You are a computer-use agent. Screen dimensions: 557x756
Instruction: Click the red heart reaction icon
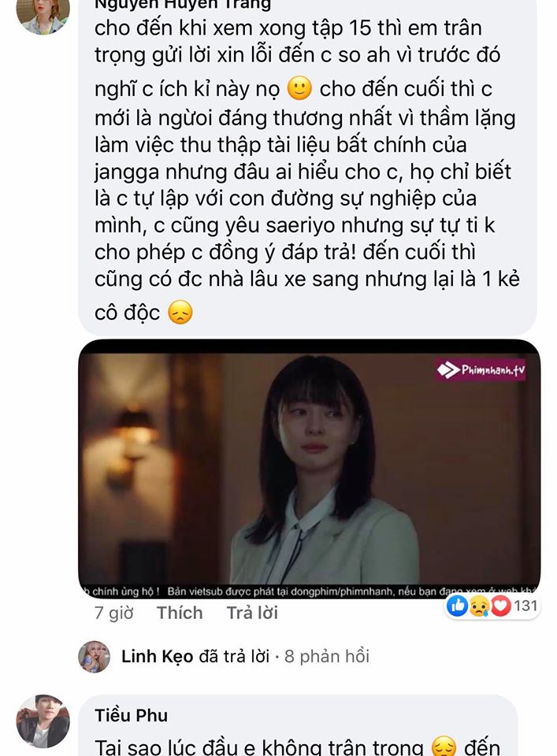[x=500, y=606]
